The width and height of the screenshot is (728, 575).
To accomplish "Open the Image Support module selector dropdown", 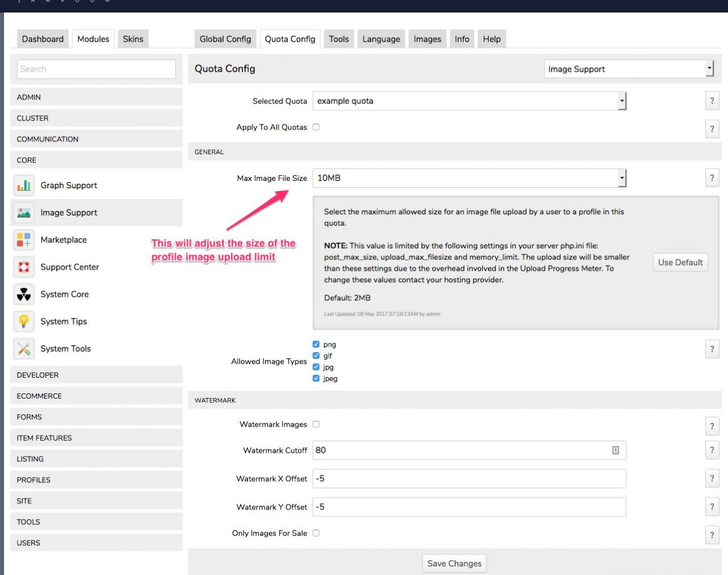I will click(x=628, y=69).
